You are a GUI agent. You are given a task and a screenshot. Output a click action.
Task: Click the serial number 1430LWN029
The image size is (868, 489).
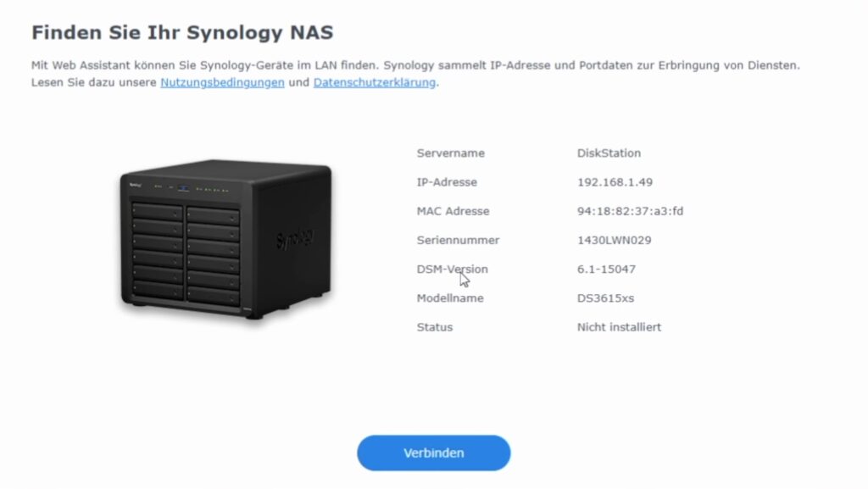tap(614, 240)
